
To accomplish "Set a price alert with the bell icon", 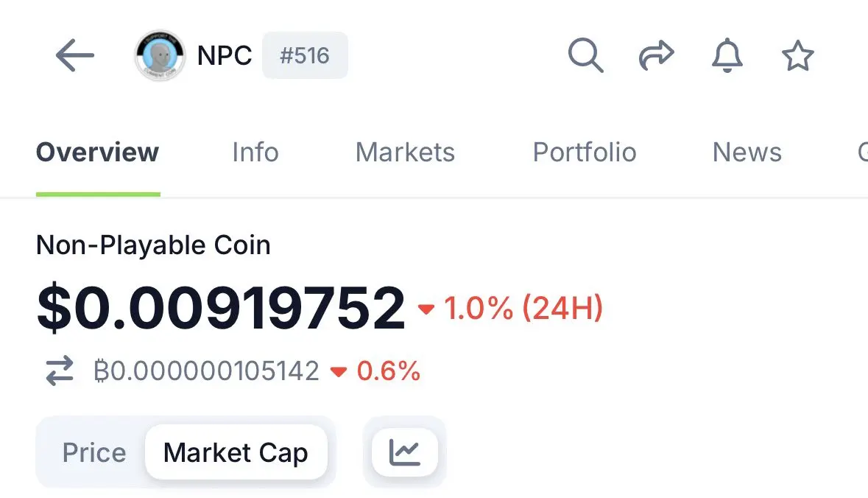I will point(727,55).
